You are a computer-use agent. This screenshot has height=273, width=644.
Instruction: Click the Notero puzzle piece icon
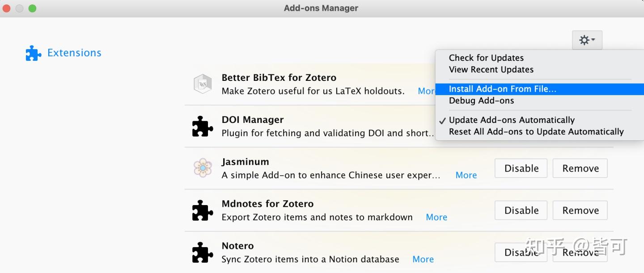(203, 252)
